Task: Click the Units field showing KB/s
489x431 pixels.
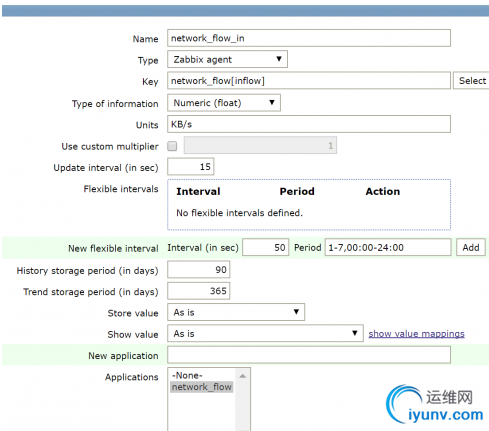Action: tap(309, 124)
